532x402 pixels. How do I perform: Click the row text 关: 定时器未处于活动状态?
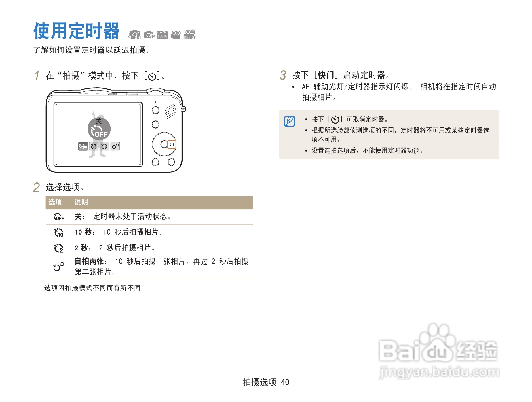123,216
